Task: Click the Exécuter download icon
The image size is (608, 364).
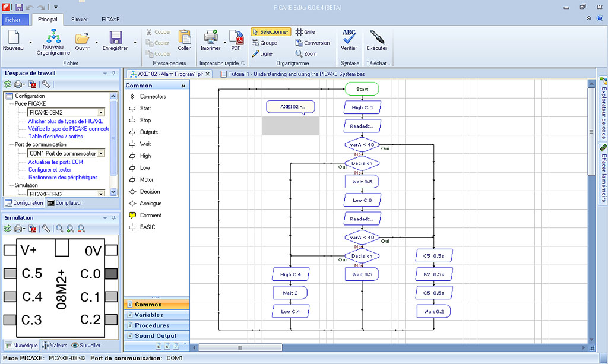Action: [x=376, y=37]
